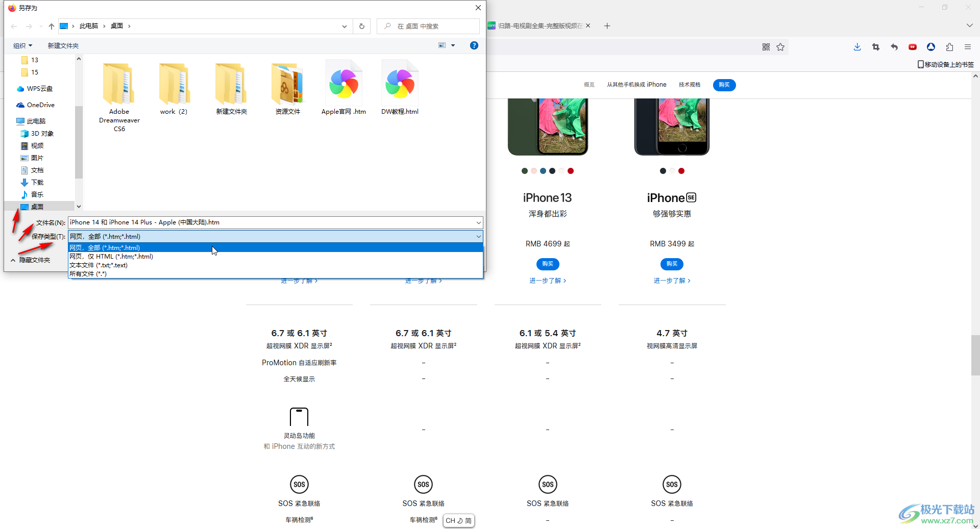Screen dimensions: 980x529
Task: Click the 在 桌面 中搜索 search box
Action: tap(428, 26)
